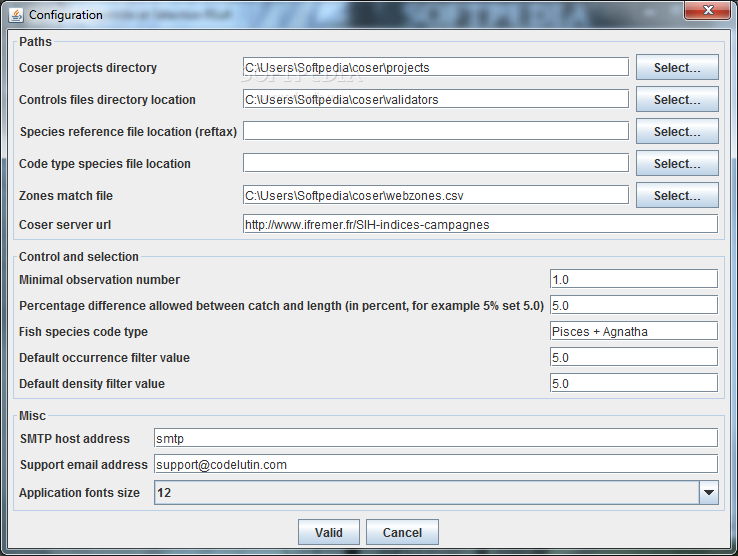Focus the Controls files directory path field
The image size is (738, 556).
(436, 99)
